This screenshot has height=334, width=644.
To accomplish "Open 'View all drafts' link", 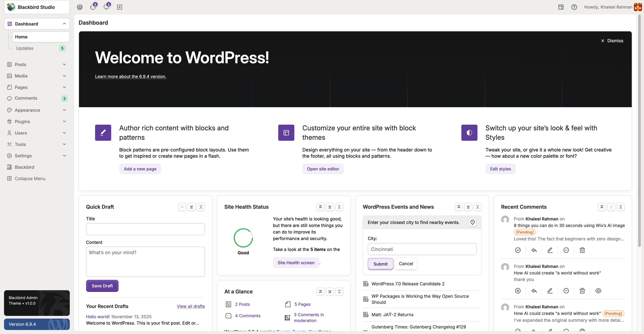I will 191,306.
